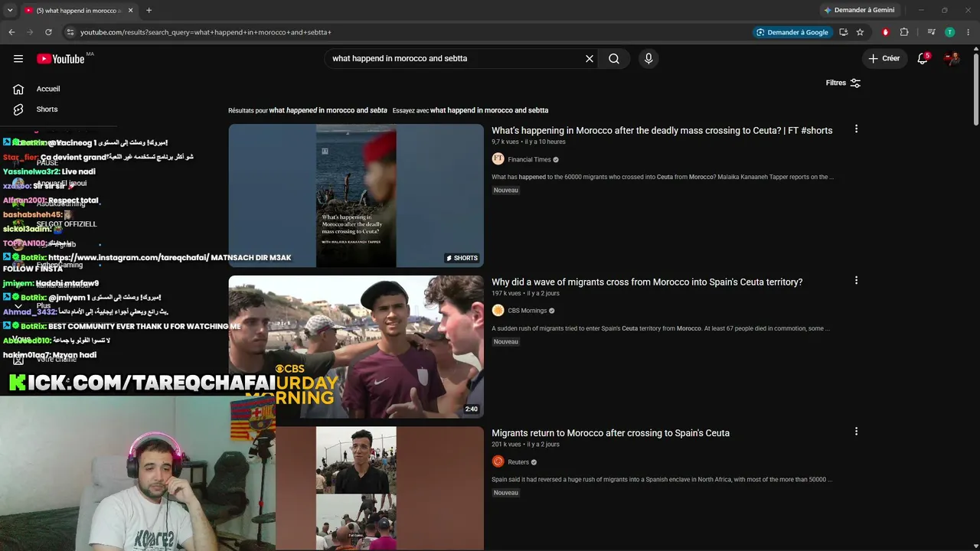Screen dimensions: 980x551
Task: Open "Why did a wave of migrants" title
Action: click(x=647, y=282)
